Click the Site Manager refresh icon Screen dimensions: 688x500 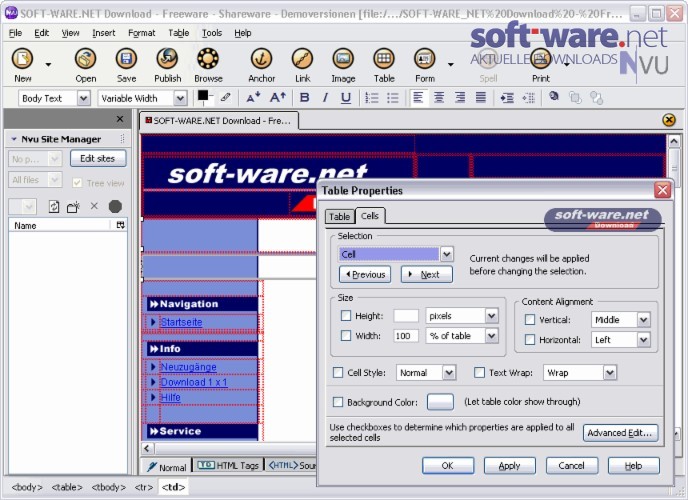pos(54,206)
